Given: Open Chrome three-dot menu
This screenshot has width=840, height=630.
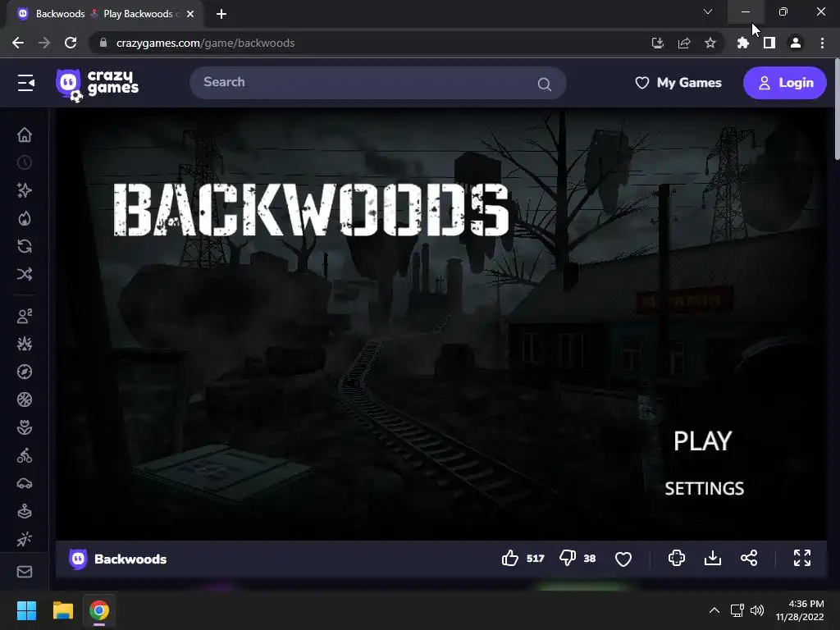Looking at the screenshot, I should (822, 43).
